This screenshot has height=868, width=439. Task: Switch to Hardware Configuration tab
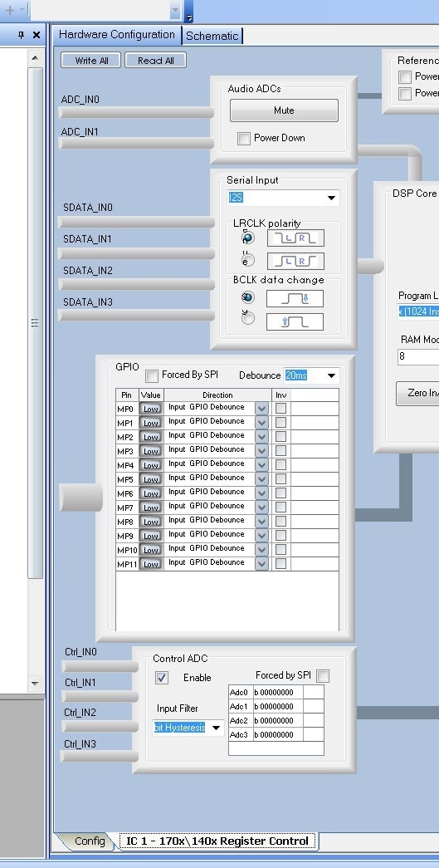(x=117, y=34)
